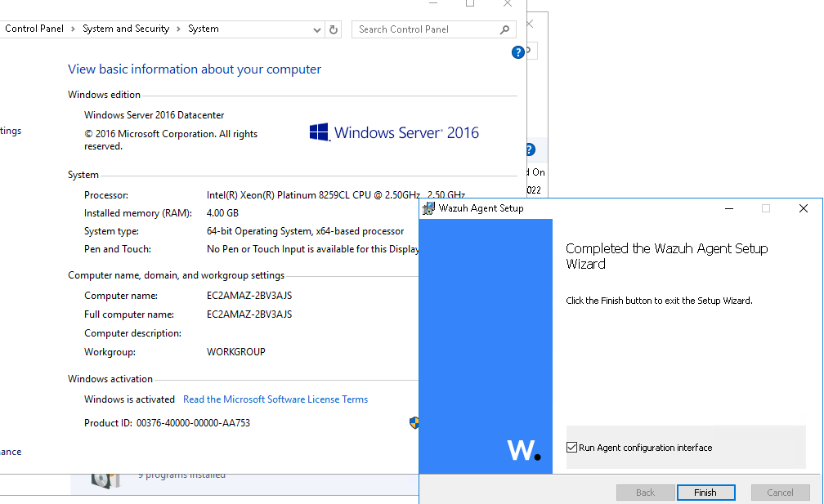Viewport: 824px width, 504px height.
Task: Click the refresh arrow beside the address bar
Action: click(333, 29)
